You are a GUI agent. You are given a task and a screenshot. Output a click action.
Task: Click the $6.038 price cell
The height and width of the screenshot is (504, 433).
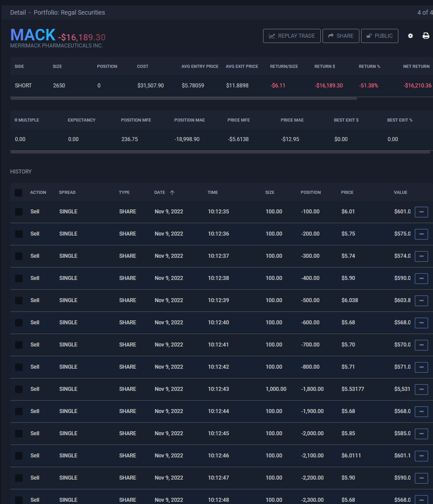(x=350, y=300)
